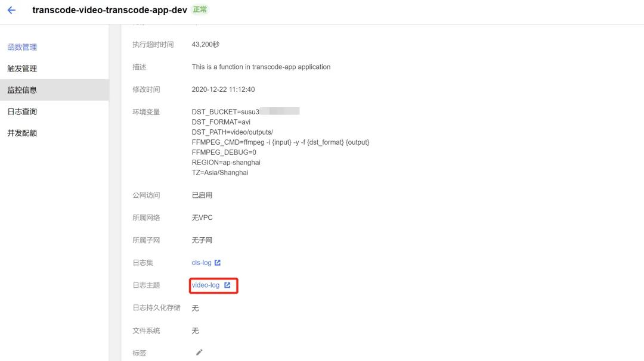Click the 无 value beside 日志持久化存储
Image resolution: width=644 pixels, height=361 pixels.
pyautogui.click(x=195, y=308)
